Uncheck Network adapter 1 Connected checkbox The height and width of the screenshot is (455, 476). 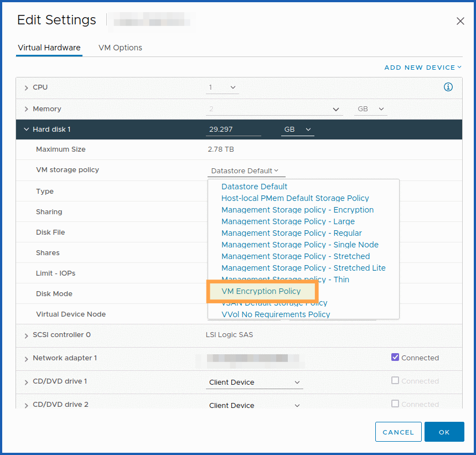[395, 358]
